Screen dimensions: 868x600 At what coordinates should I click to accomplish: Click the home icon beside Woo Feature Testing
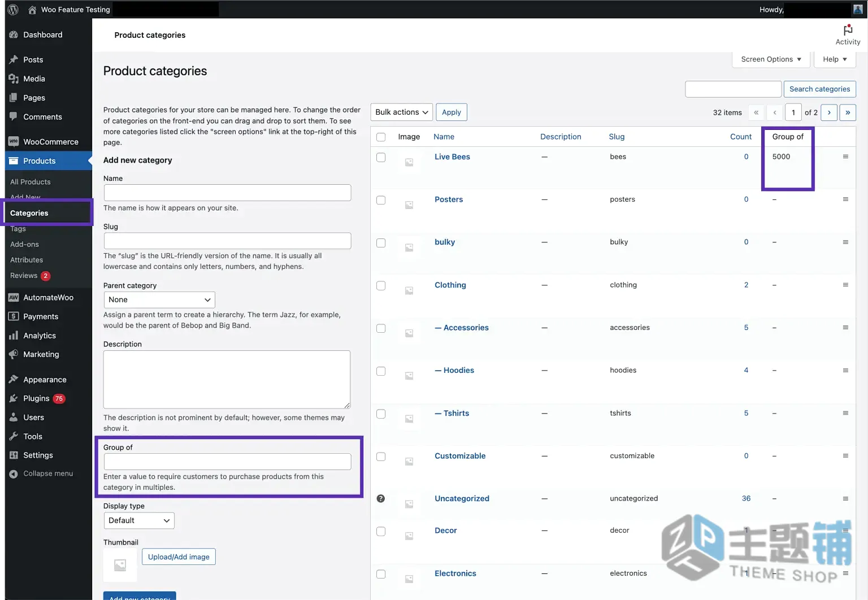point(32,10)
